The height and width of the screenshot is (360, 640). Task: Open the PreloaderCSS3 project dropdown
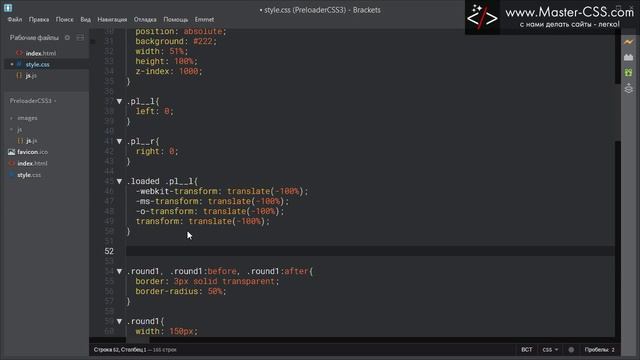pos(33,101)
